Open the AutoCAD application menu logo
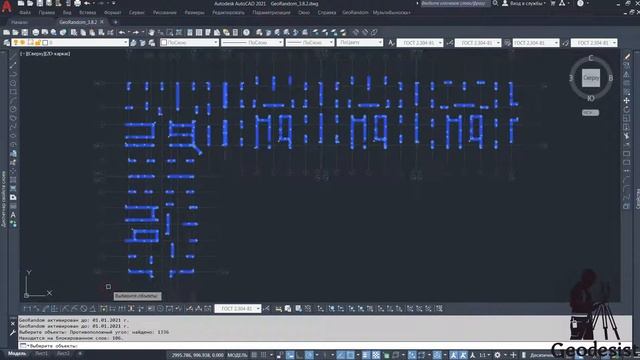The width and height of the screenshot is (640, 360). (6, 6)
